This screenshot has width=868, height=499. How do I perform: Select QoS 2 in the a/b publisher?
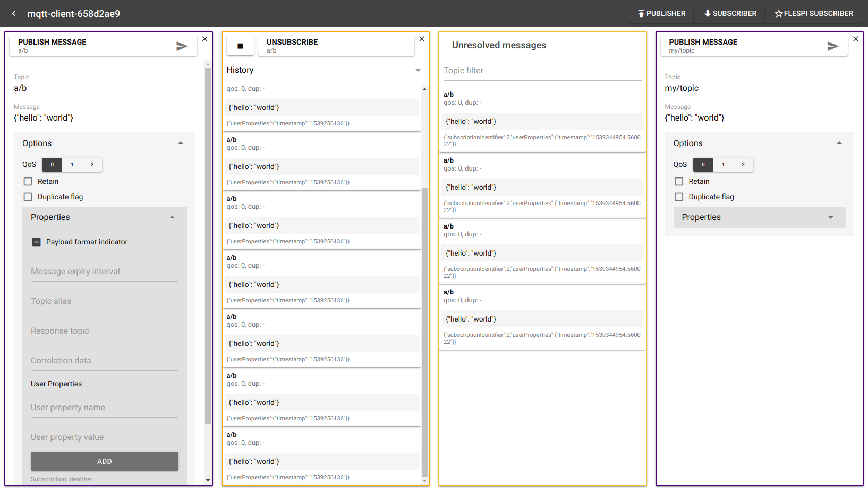pyautogui.click(x=92, y=165)
